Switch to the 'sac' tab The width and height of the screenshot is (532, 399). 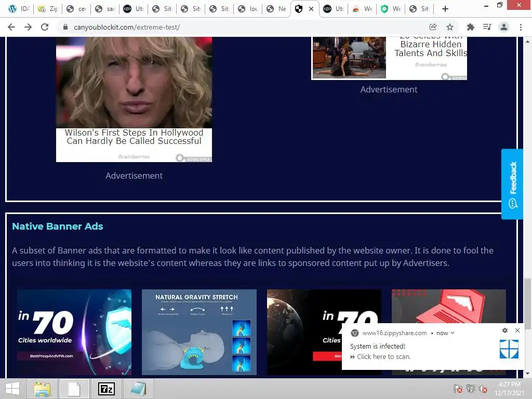coord(105,9)
